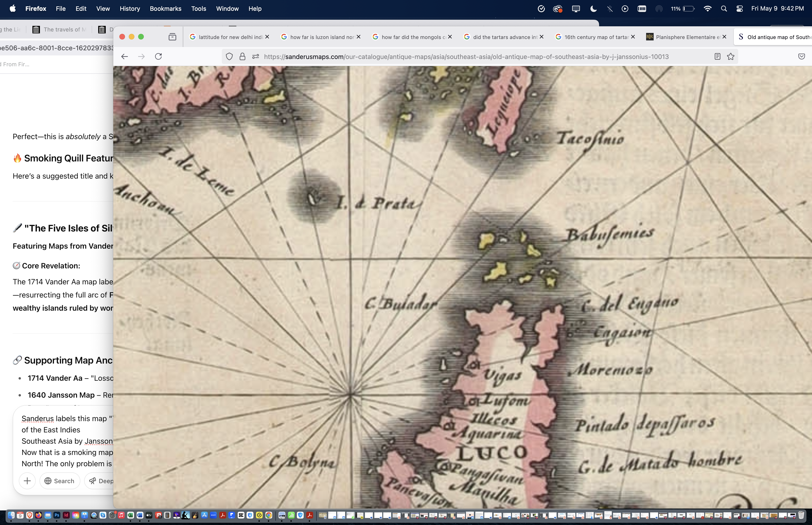This screenshot has width=812, height=525.
Task: Open InDesign from the Dock
Action: (66, 515)
